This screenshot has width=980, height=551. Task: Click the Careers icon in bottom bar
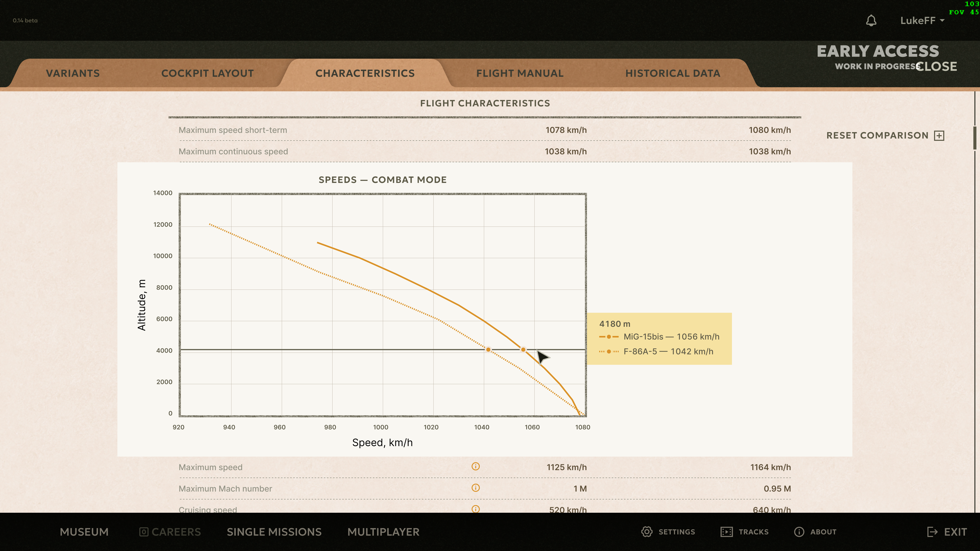(x=144, y=532)
